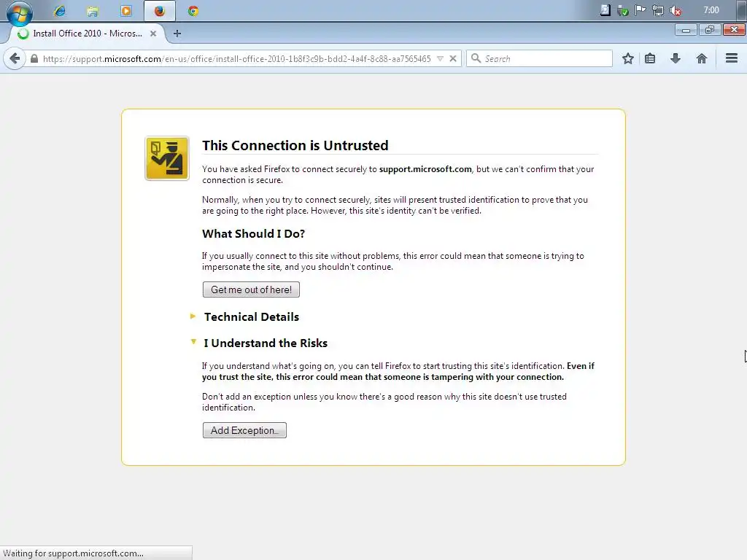Click the This Connection is Untrusted heading

[x=295, y=145]
